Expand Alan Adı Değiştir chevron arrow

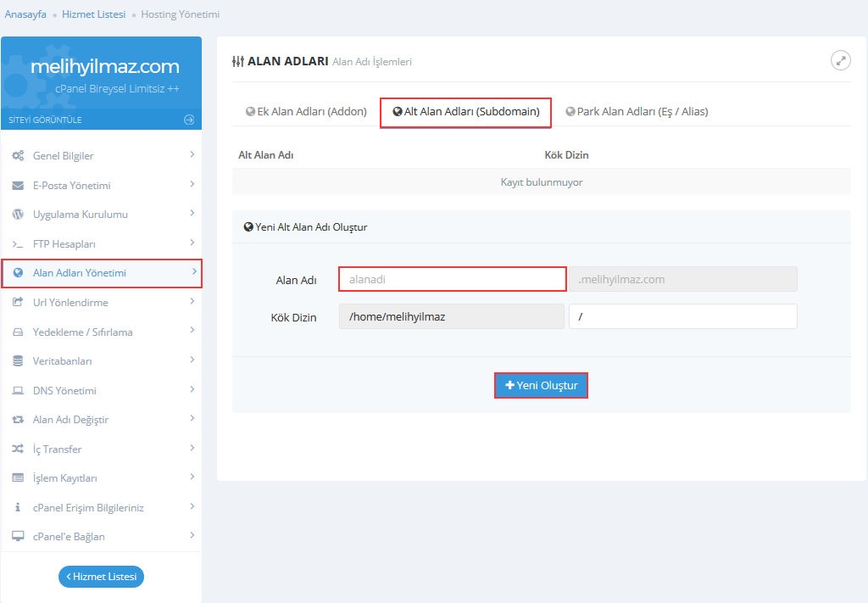pos(192,418)
